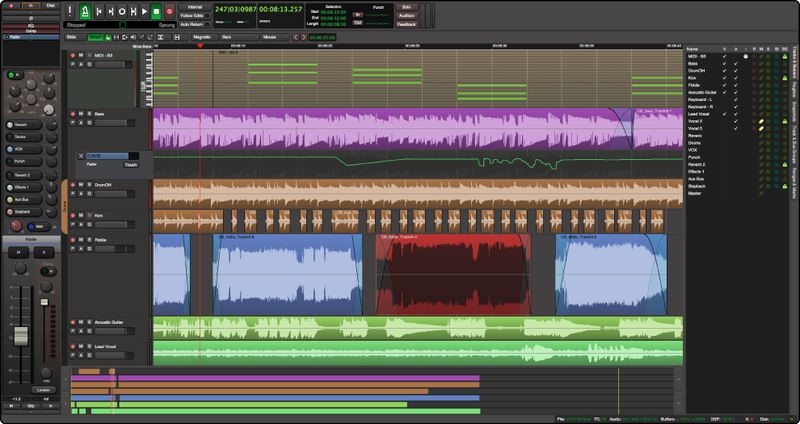
Task: Enable loop playback in transport
Action: tap(121, 11)
